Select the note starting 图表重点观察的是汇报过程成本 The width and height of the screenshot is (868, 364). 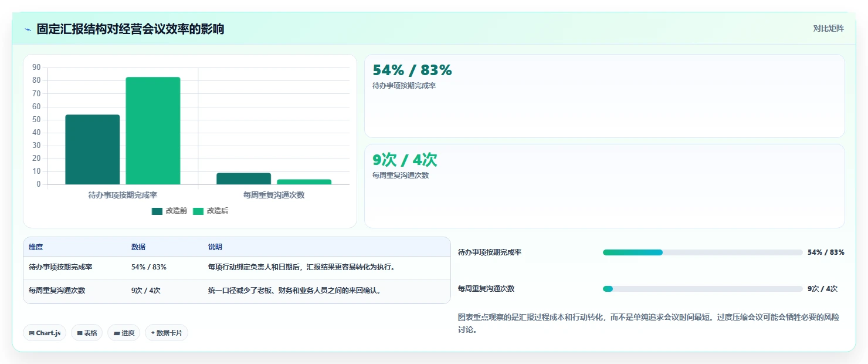pyautogui.click(x=649, y=323)
